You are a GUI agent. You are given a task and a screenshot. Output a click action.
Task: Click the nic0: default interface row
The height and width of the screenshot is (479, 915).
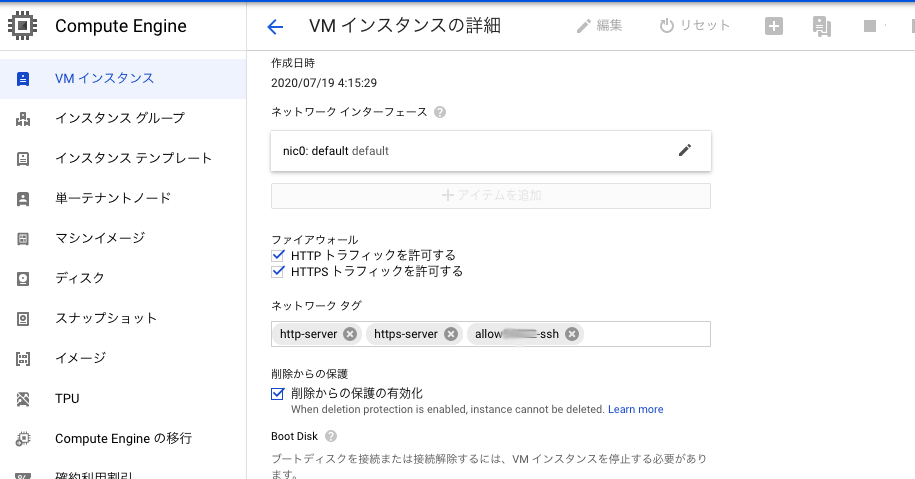click(x=491, y=151)
